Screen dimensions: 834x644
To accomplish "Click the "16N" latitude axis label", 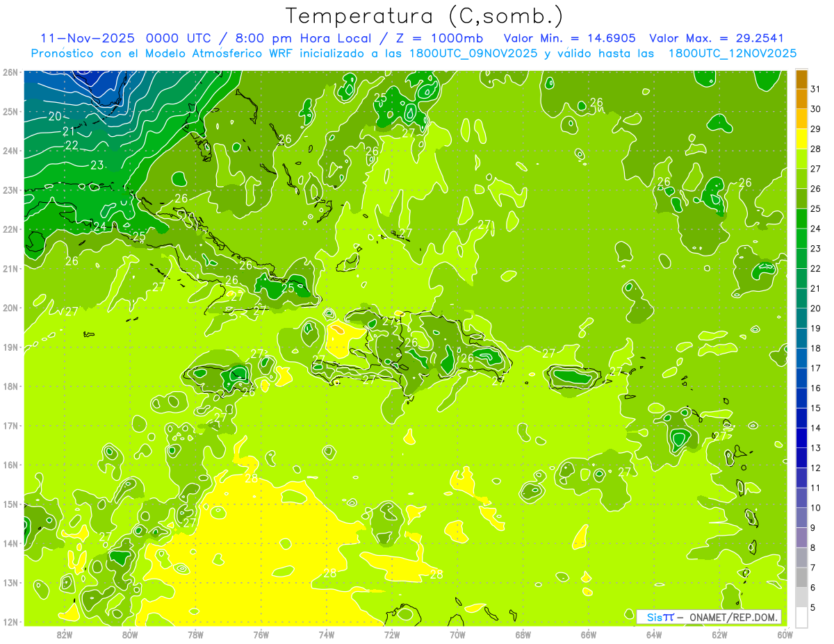I will click(10, 465).
